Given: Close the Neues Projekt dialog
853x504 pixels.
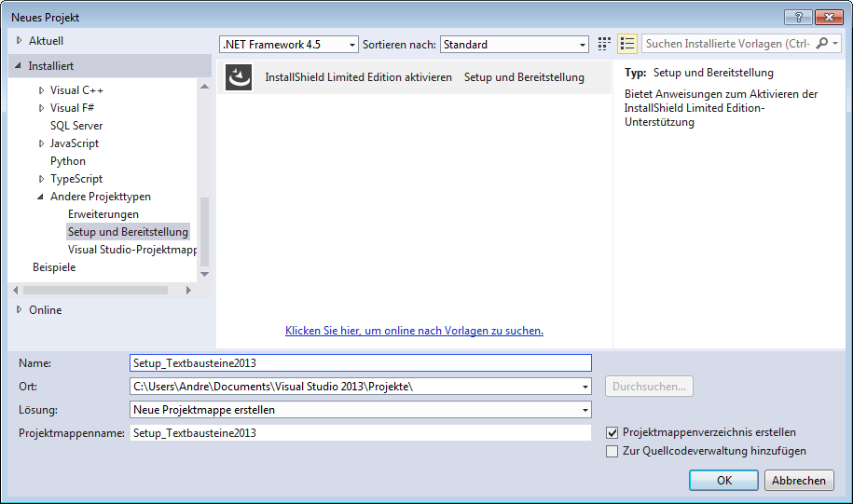Looking at the screenshot, I should [829, 18].
